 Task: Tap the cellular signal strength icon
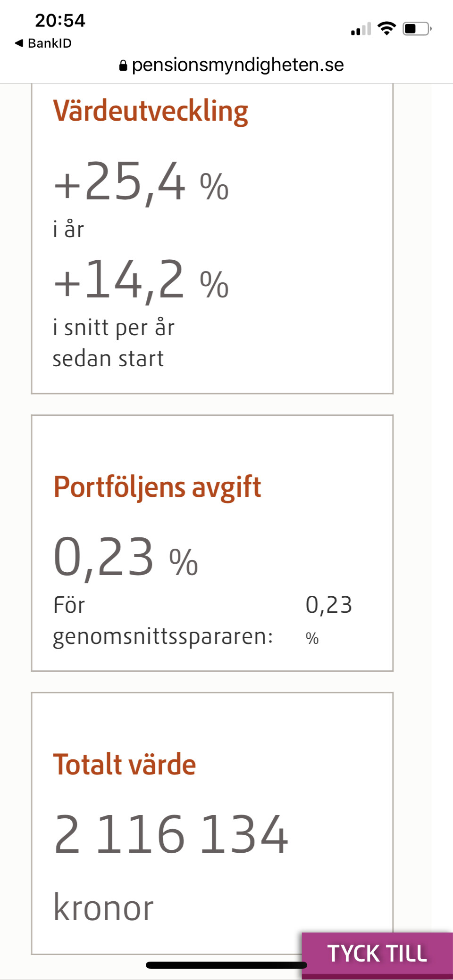[361, 29]
